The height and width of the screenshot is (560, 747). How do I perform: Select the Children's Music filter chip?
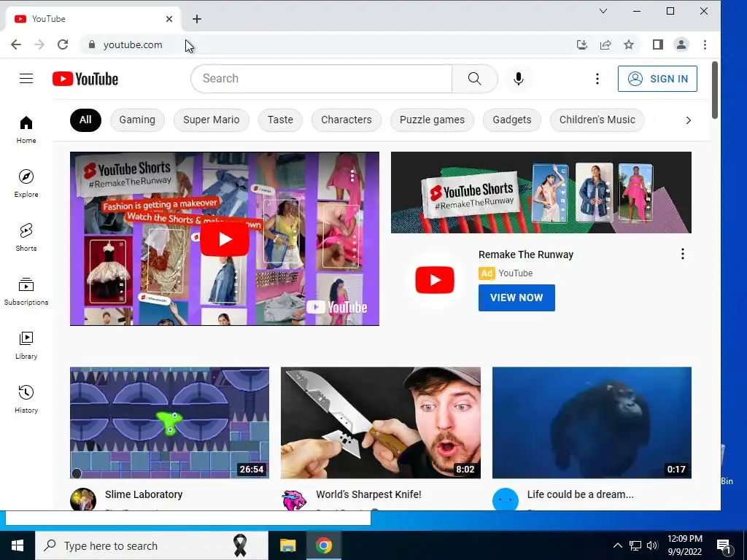point(597,120)
